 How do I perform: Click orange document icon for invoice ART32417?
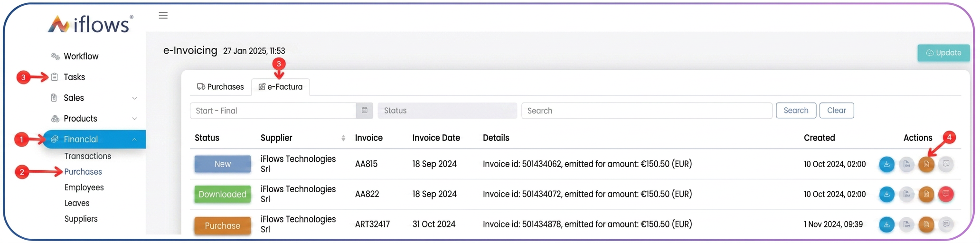pos(926,224)
